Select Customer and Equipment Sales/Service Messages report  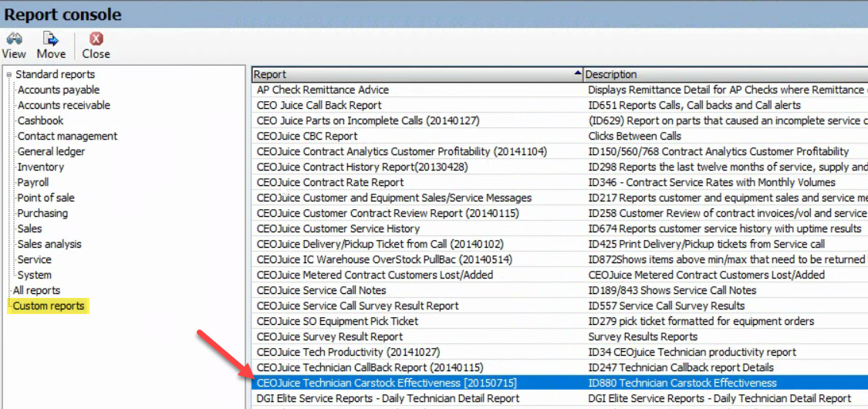click(394, 198)
